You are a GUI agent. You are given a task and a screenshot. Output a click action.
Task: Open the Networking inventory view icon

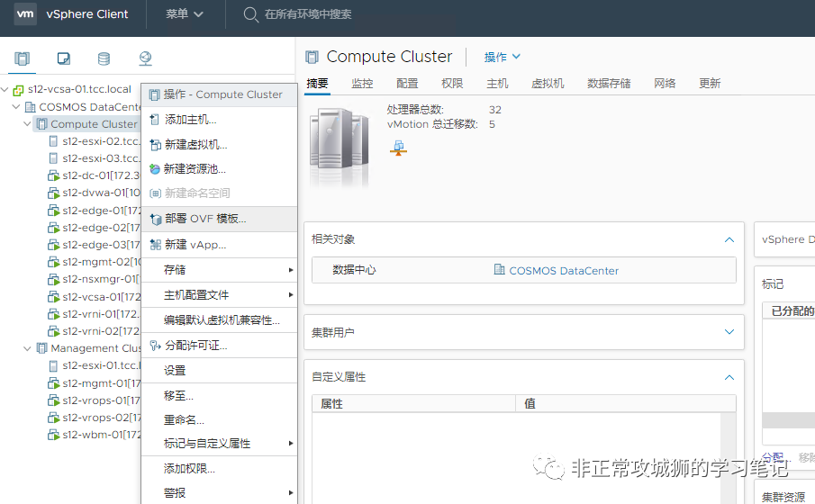click(146, 58)
